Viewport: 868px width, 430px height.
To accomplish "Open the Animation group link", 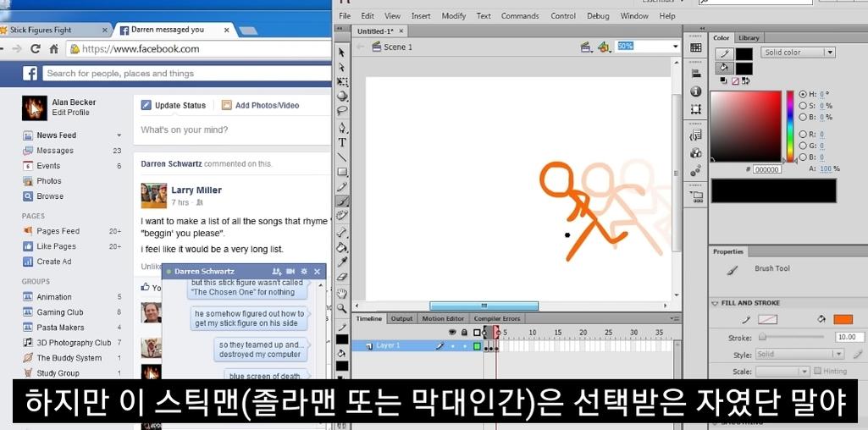I will click(53, 297).
